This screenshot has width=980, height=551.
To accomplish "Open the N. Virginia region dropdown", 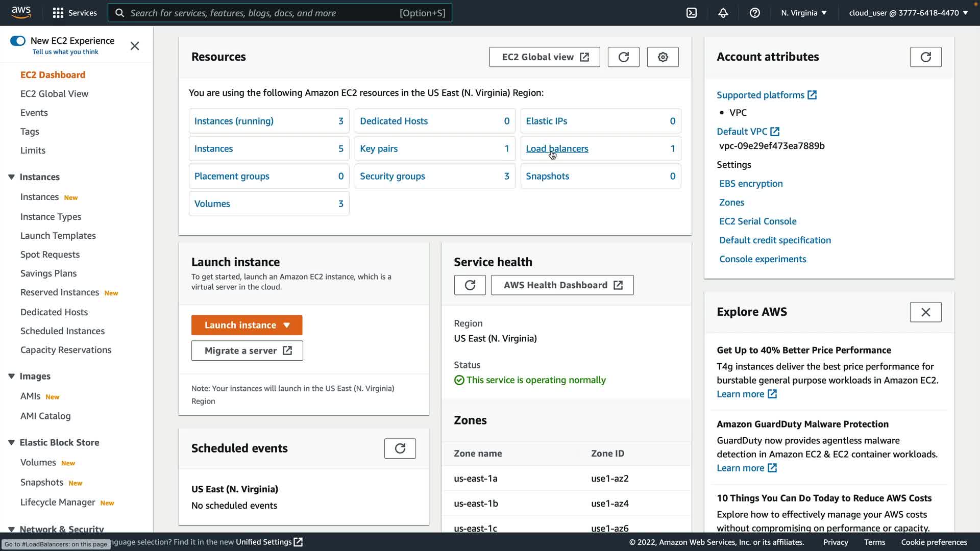I will tap(803, 13).
